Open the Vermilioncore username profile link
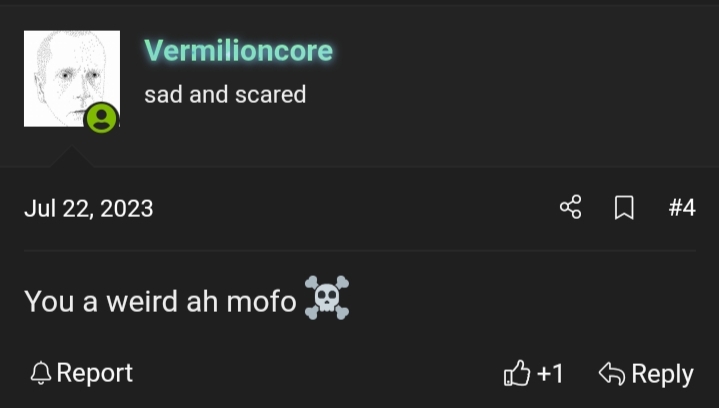The width and height of the screenshot is (719, 408). pyautogui.click(x=238, y=50)
